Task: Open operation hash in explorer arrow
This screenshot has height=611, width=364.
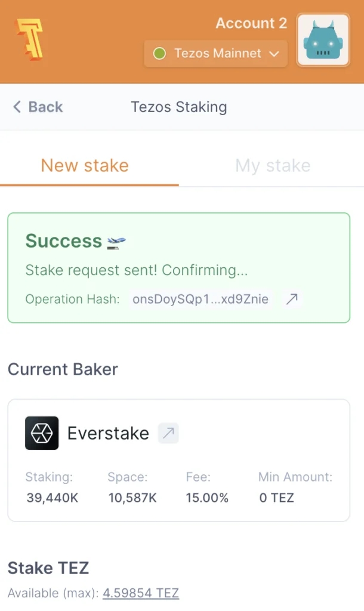Action: 292,300
